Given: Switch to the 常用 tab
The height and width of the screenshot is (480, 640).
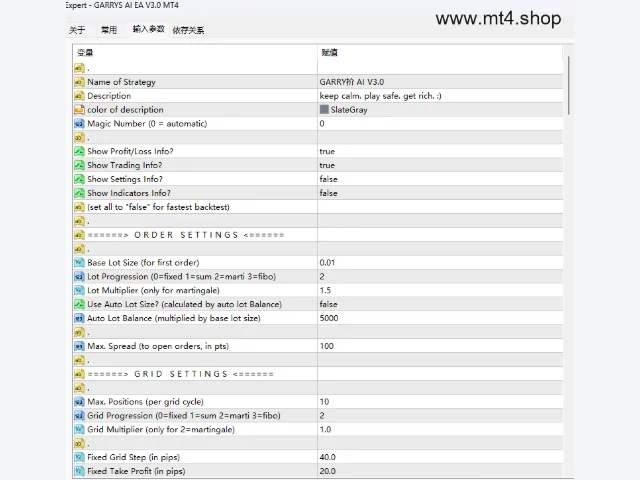Looking at the screenshot, I should [109, 30].
